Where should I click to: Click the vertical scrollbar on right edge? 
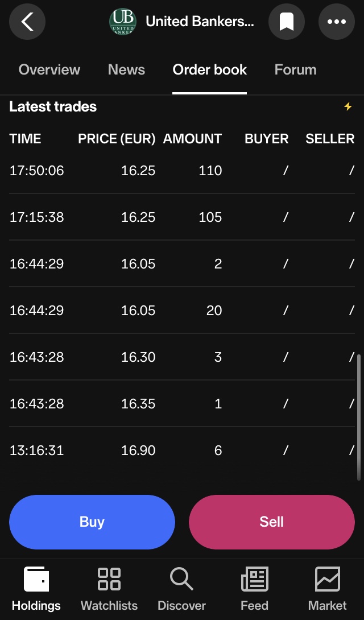click(x=359, y=417)
